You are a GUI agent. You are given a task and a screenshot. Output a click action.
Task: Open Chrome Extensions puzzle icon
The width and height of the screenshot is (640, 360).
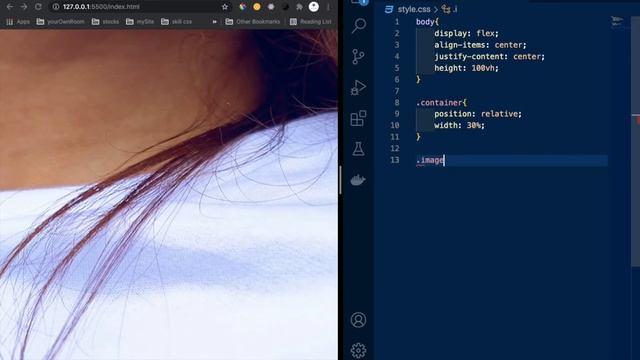click(299, 7)
